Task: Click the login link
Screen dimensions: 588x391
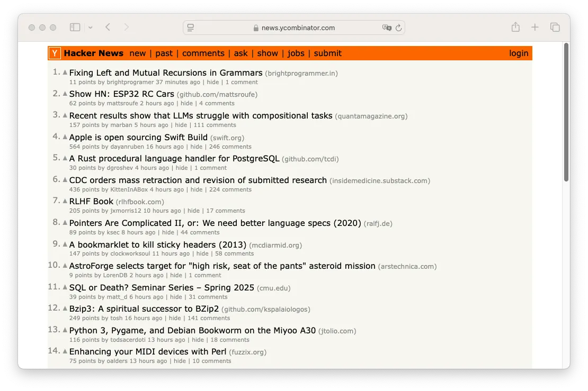Action: [x=519, y=53]
